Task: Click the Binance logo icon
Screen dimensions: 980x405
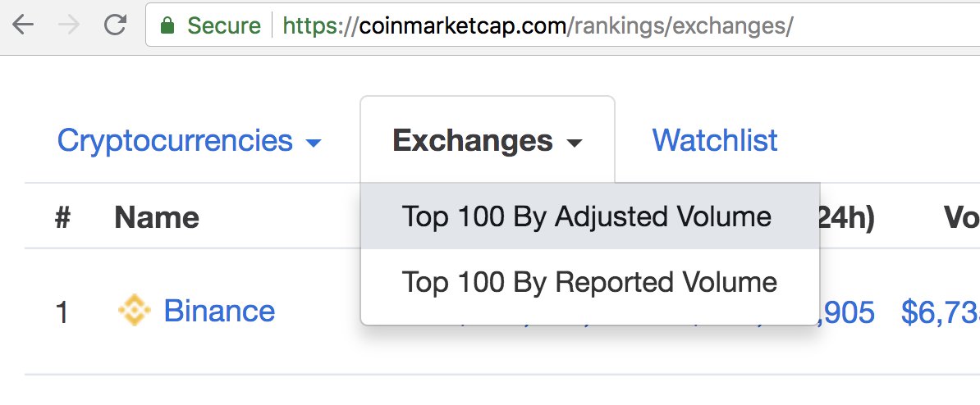Action: [x=135, y=310]
